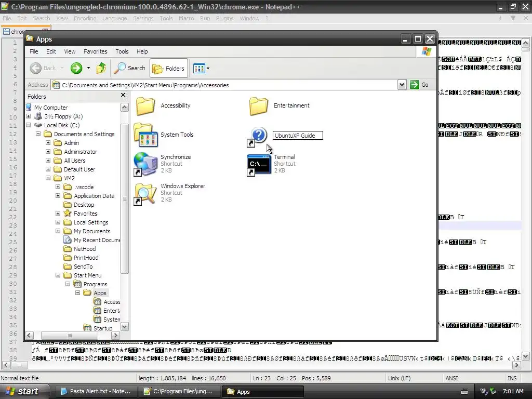Image resolution: width=532 pixels, height=399 pixels.
Task: Select the Terminal shortcut icon
Action: point(259,165)
